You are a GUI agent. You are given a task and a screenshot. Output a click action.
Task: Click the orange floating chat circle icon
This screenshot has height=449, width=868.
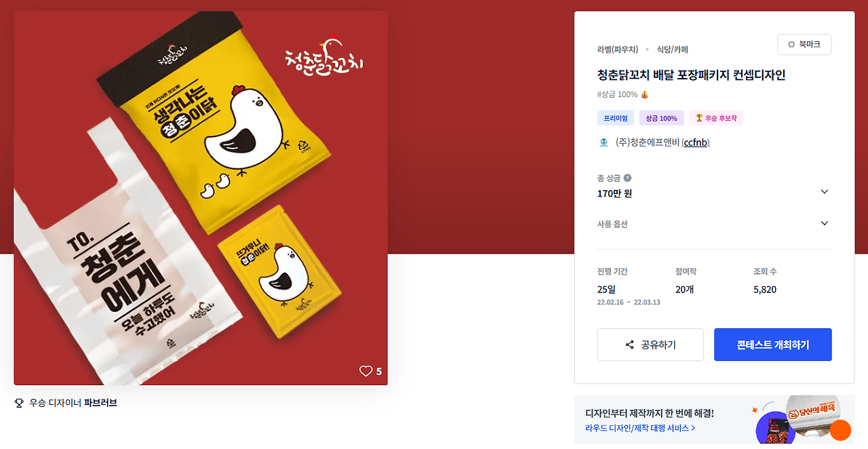pyautogui.click(x=840, y=430)
